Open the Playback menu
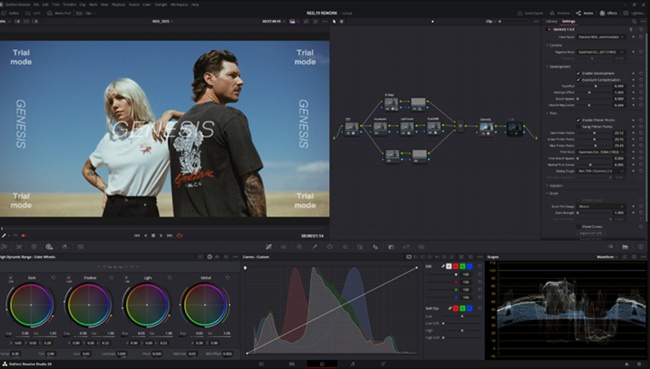 [119, 4]
